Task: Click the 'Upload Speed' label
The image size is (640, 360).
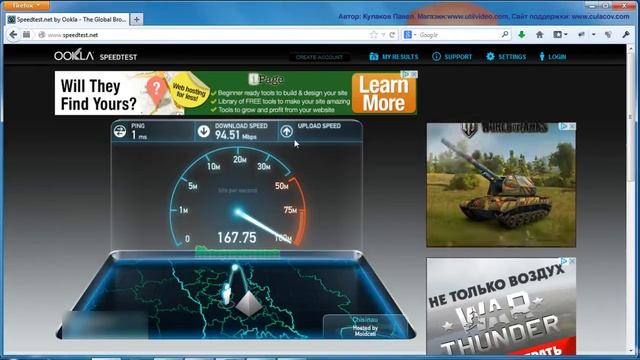Action: [319, 126]
